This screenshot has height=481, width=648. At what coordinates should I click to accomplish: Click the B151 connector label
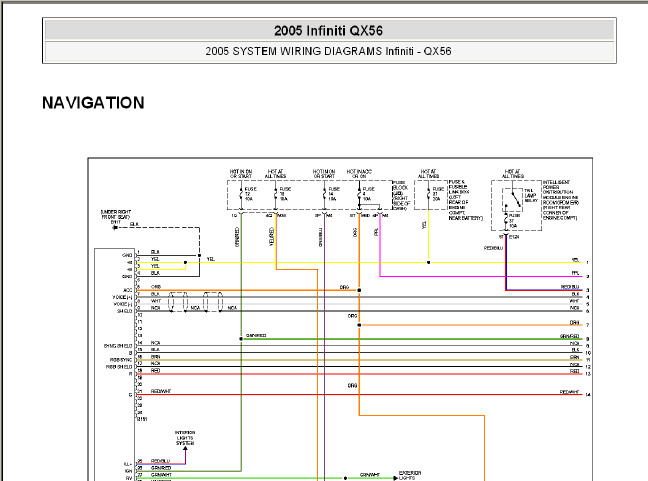[142, 419]
